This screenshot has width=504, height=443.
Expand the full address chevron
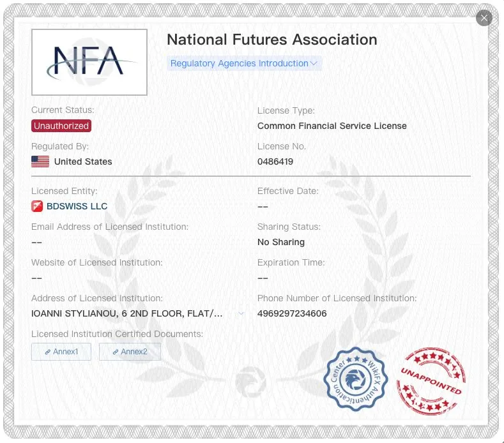[x=241, y=313]
